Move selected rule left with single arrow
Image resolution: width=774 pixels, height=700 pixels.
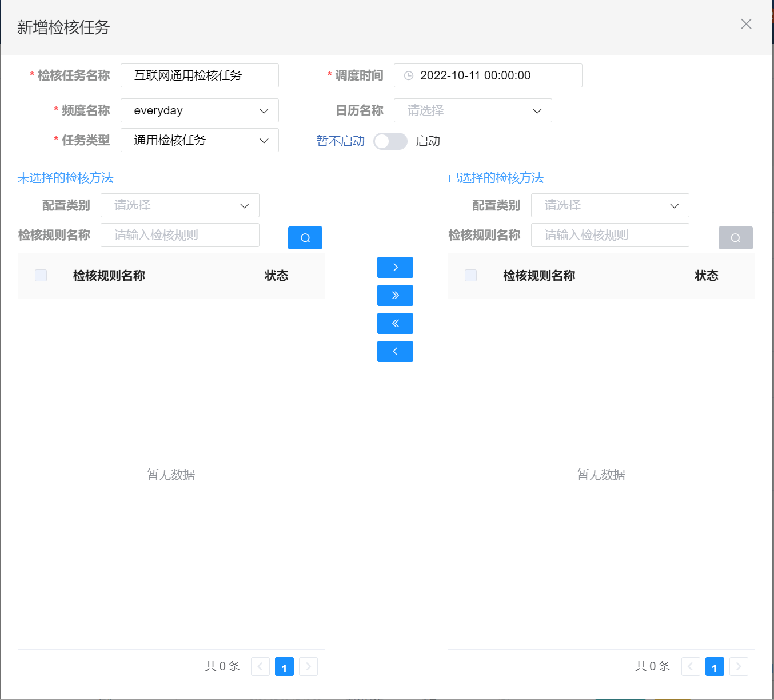pos(395,351)
